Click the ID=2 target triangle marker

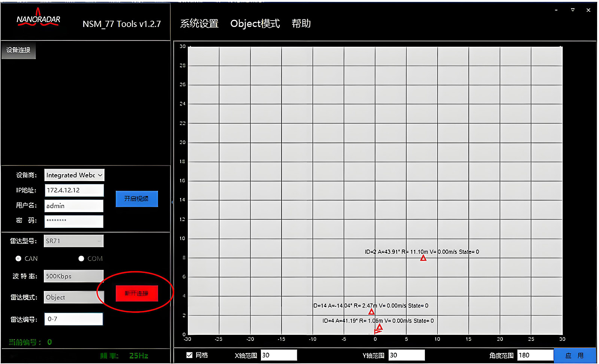click(423, 258)
